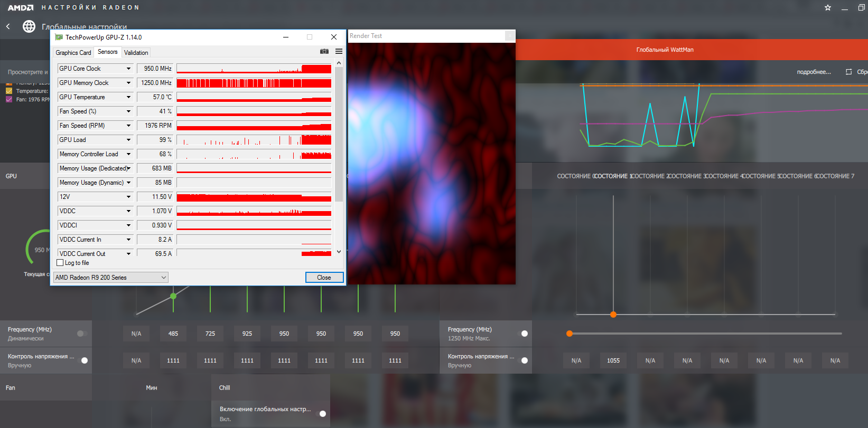This screenshot has width=868, height=428.
Task: Click the GPU-Z scrollbar down arrow
Action: [339, 252]
